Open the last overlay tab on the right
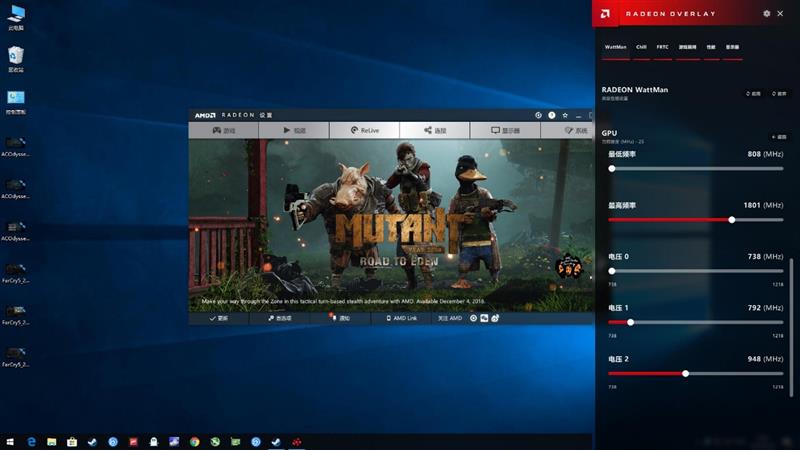 pos(733,47)
